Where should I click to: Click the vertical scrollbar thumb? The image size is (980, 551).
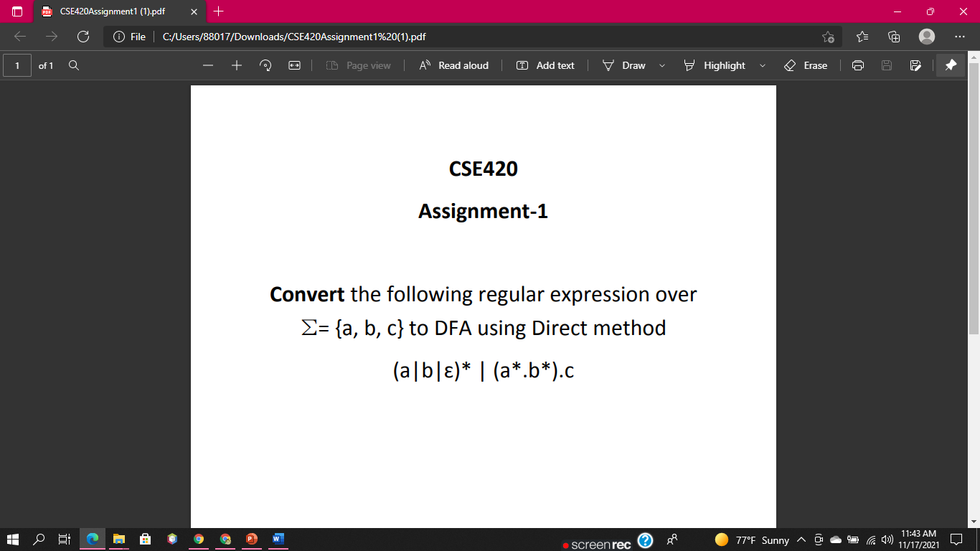[974, 198]
